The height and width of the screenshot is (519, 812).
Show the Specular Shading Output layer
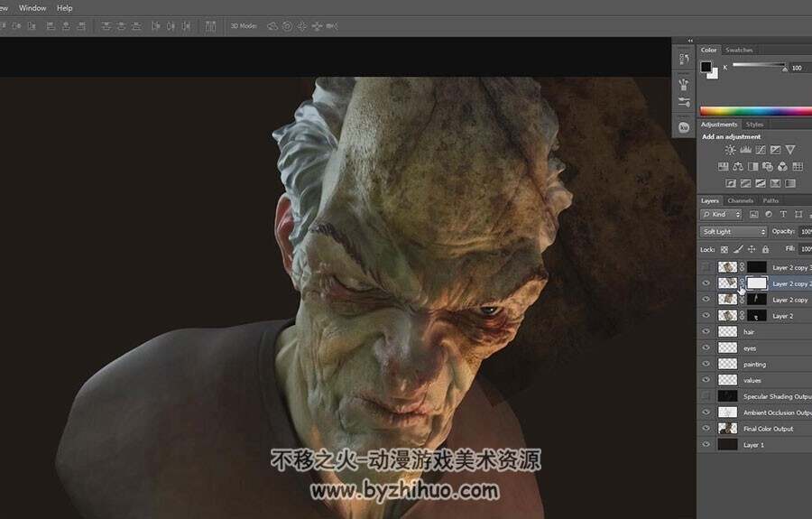pos(706,395)
